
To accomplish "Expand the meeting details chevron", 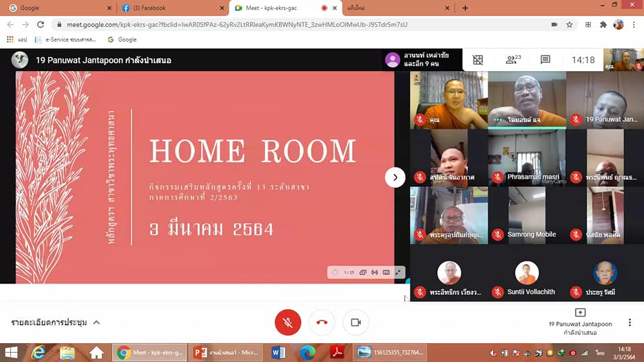I will click(97, 322).
